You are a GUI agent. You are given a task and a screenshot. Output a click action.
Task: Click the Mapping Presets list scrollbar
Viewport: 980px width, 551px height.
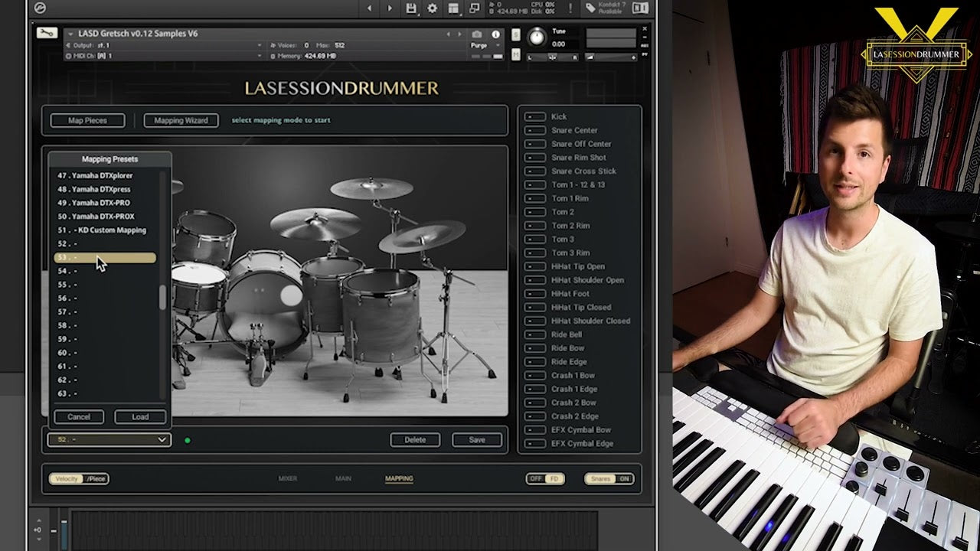coord(162,298)
